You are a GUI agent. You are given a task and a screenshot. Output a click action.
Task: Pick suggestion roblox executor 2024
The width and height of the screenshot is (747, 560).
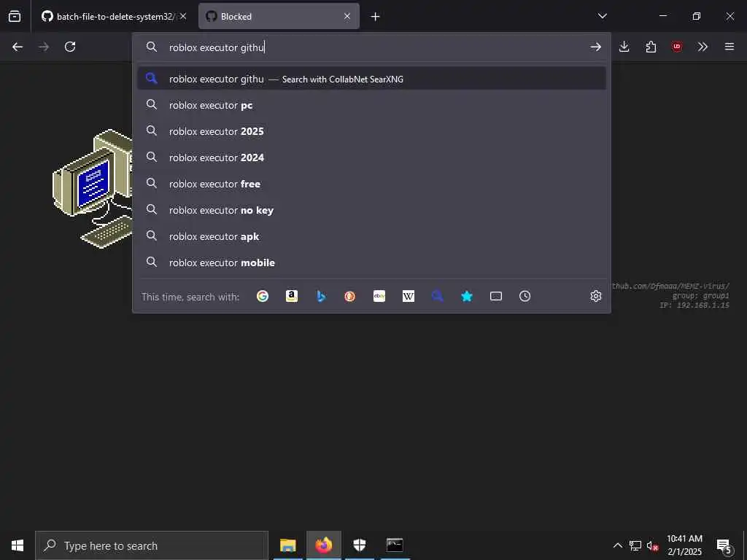tap(371, 157)
